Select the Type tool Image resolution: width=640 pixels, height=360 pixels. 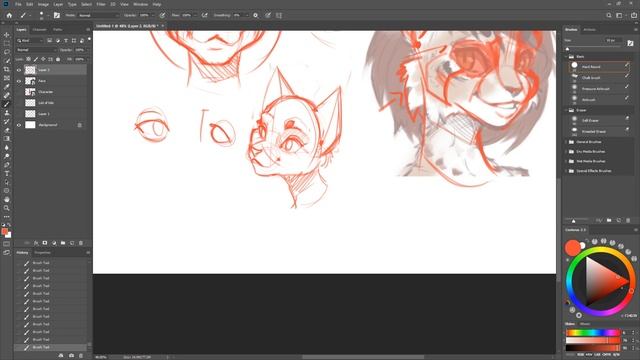pos(7,173)
